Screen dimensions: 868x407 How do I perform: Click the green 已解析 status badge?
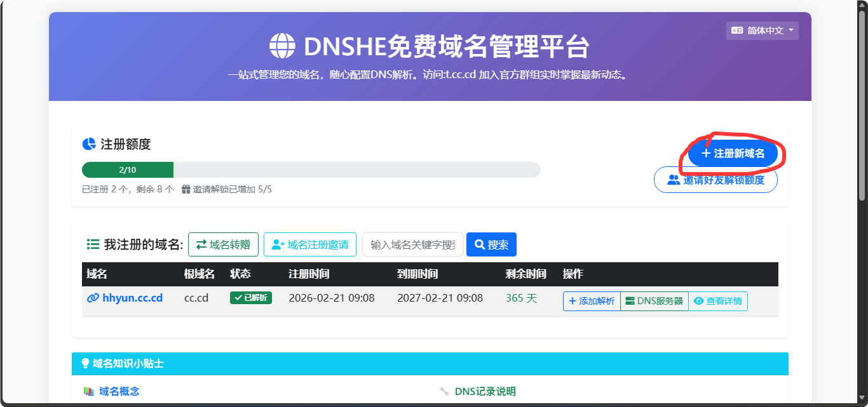coord(250,298)
